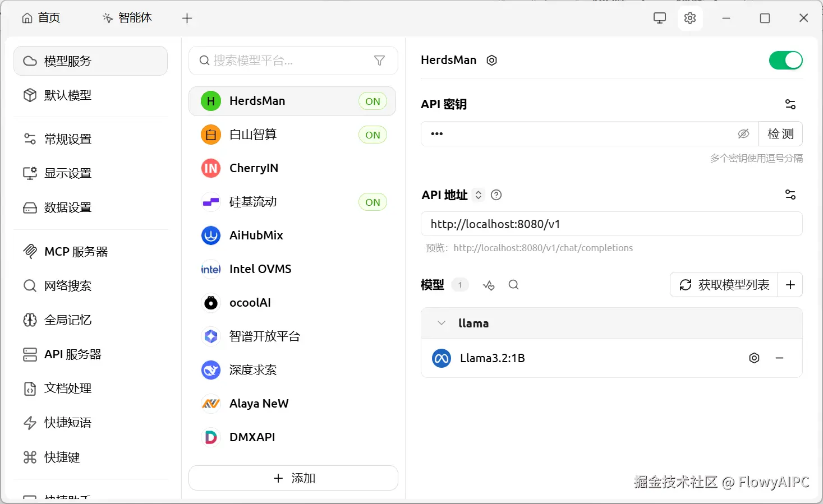Select DMXAPI provider
823x504 pixels.
[292, 437]
